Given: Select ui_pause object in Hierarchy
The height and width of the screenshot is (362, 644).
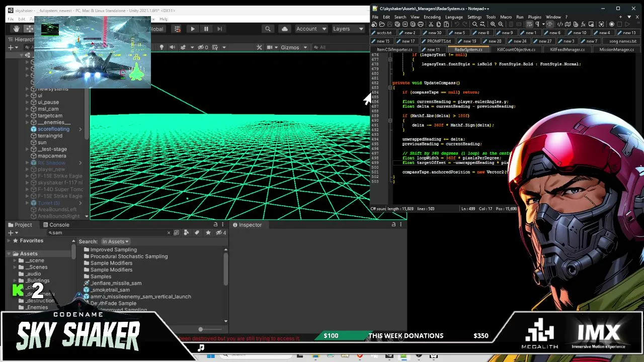Looking at the screenshot, I should [x=48, y=102].
